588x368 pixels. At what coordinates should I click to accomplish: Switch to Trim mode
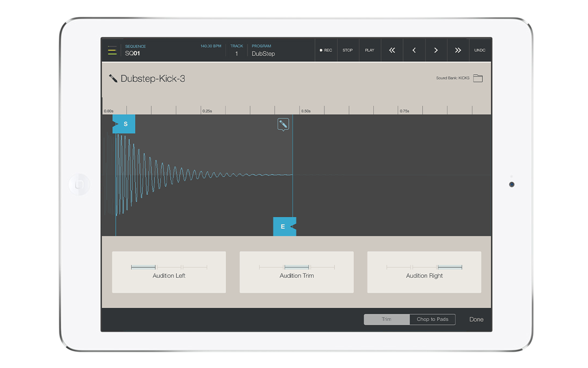click(x=387, y=319)
